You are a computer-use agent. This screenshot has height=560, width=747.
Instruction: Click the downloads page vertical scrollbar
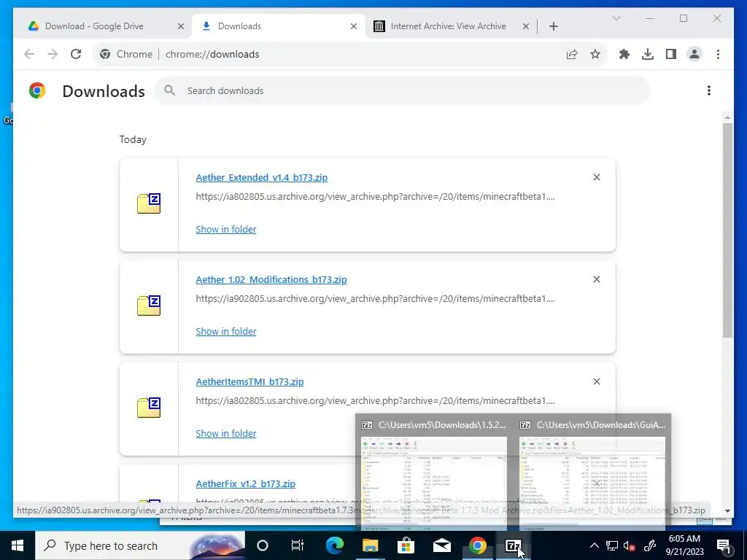(727, 230)
